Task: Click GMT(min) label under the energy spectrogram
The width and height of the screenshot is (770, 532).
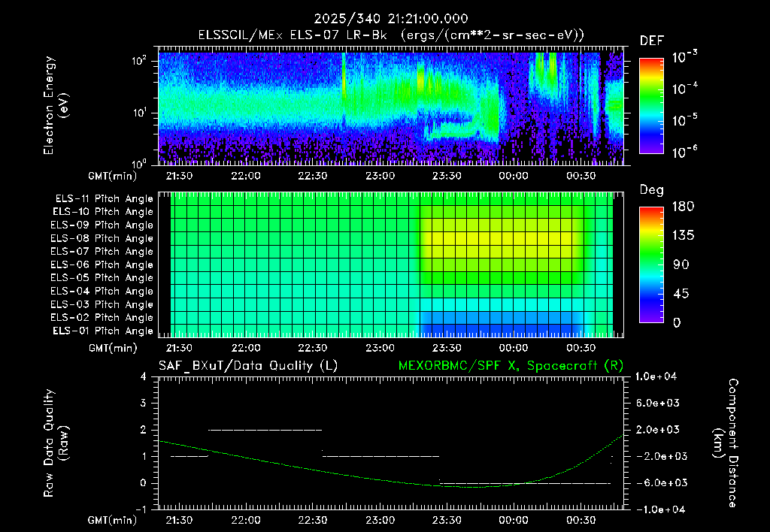Action: coord(113,176)
